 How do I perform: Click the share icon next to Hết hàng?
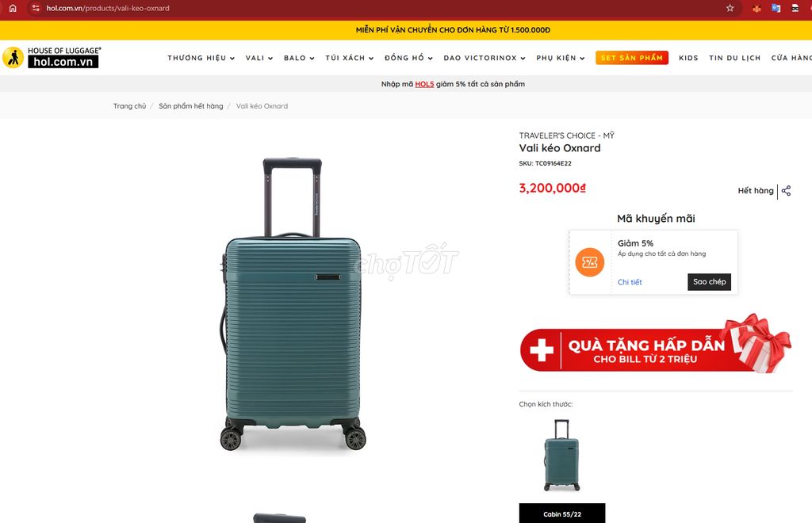786,191
